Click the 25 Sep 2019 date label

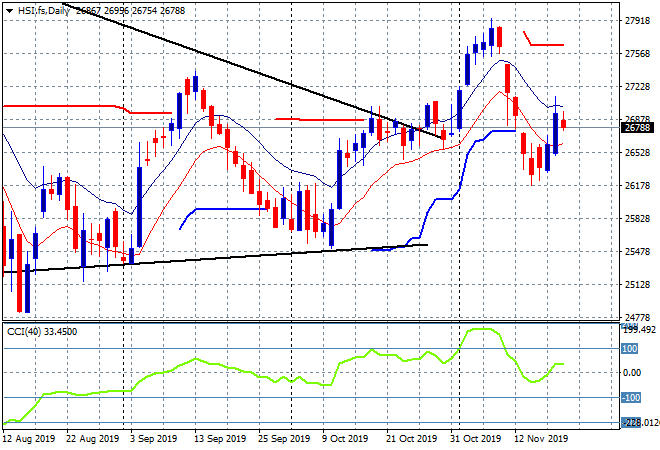(284, 439)
